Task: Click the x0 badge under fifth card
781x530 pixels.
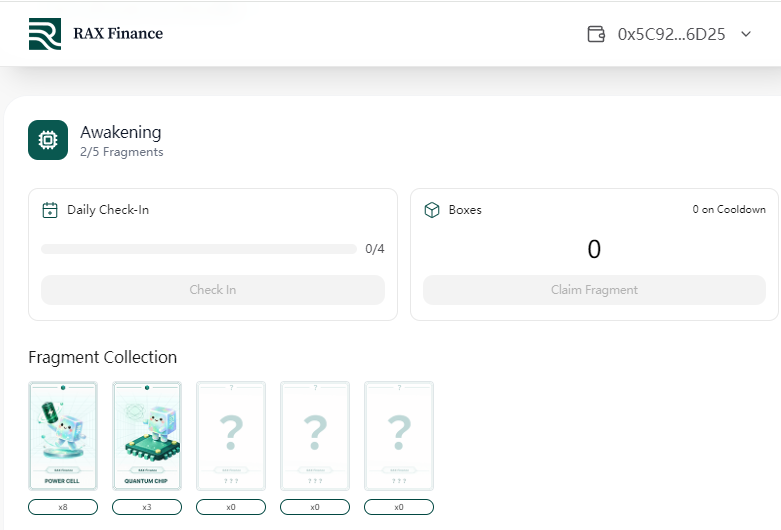Action: click(x=399, y=507)
